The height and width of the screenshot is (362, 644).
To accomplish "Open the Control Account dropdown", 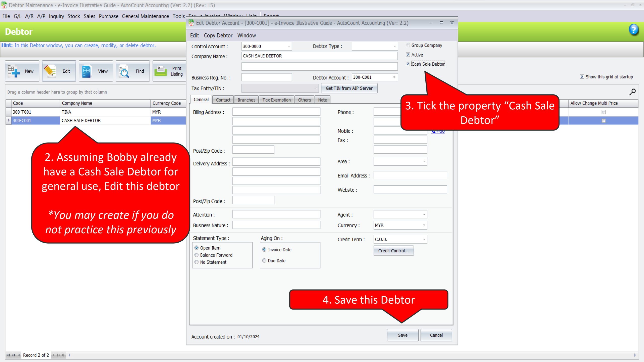I will (x=289, y=46).
